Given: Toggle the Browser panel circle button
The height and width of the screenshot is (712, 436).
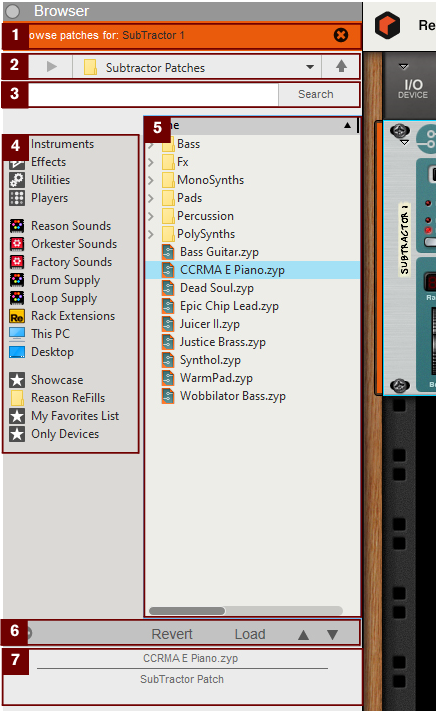Looking at the screenshot, I should coord(14,11).
